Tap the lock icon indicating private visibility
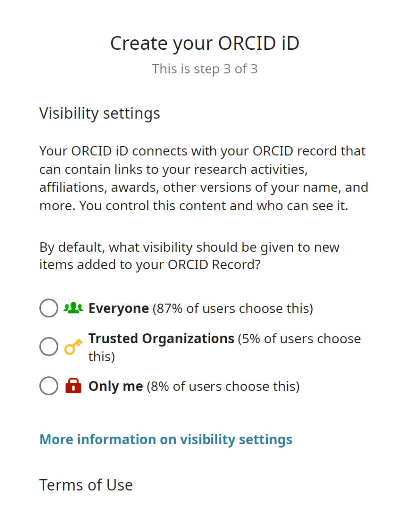Viewport: 420px width, 511px height. (72, 385)
